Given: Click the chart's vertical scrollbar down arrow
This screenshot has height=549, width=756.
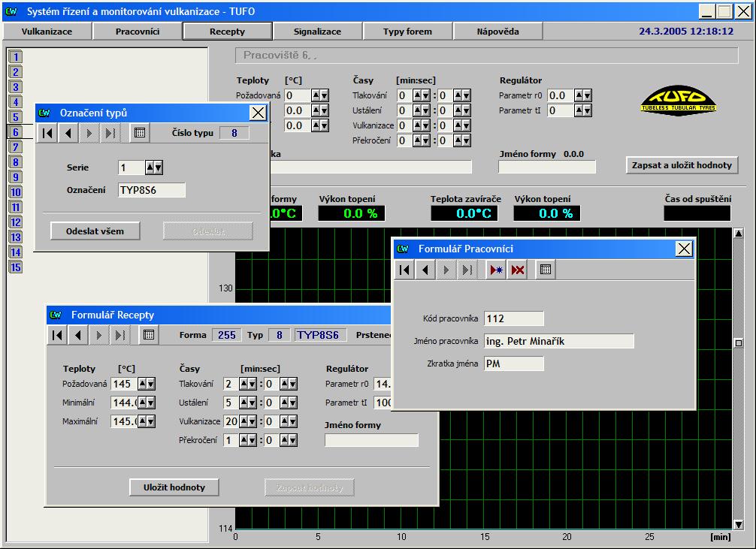Looking at the screenshot, I should (x=738, y=524).
